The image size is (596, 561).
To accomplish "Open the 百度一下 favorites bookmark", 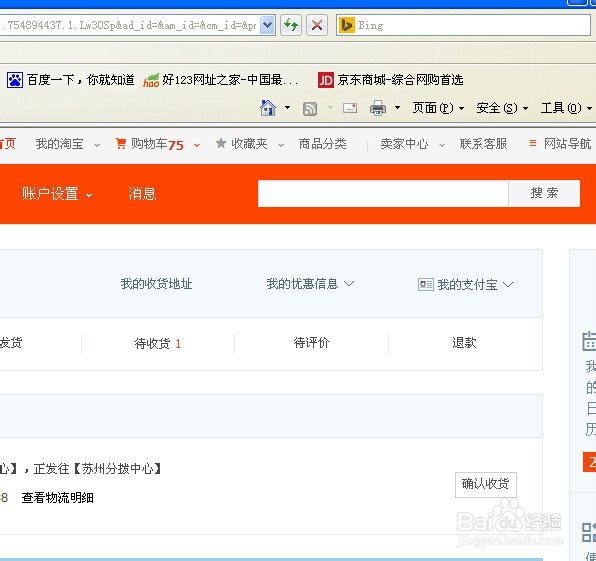I will tap(71, 80).
